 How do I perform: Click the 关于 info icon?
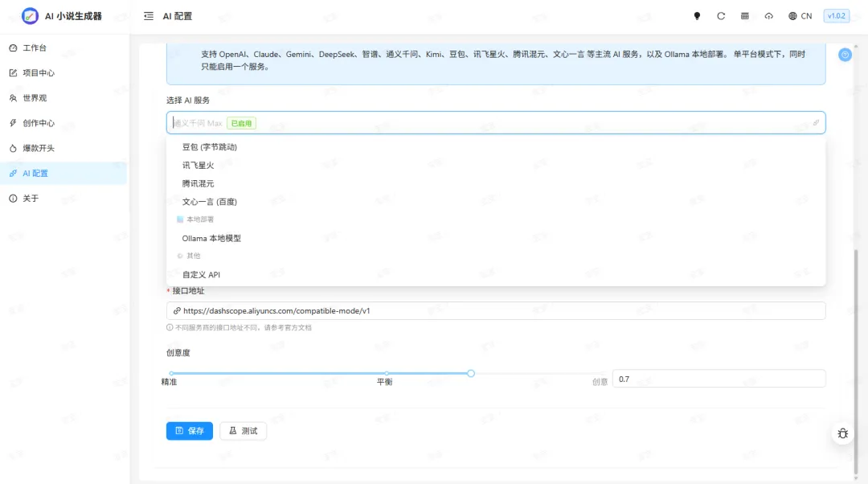coord(14,199)
